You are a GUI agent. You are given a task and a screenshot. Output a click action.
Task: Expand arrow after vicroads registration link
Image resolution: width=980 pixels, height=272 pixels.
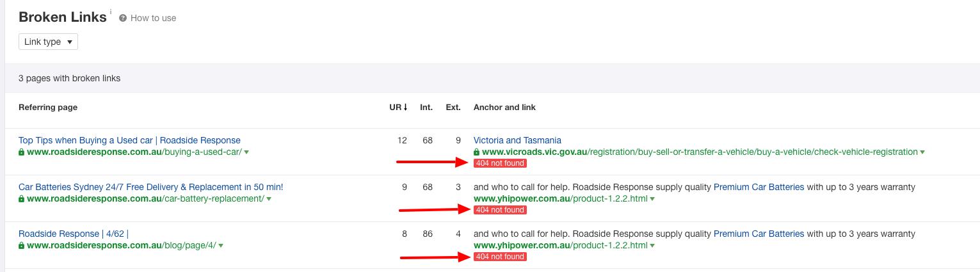point(922,152)
